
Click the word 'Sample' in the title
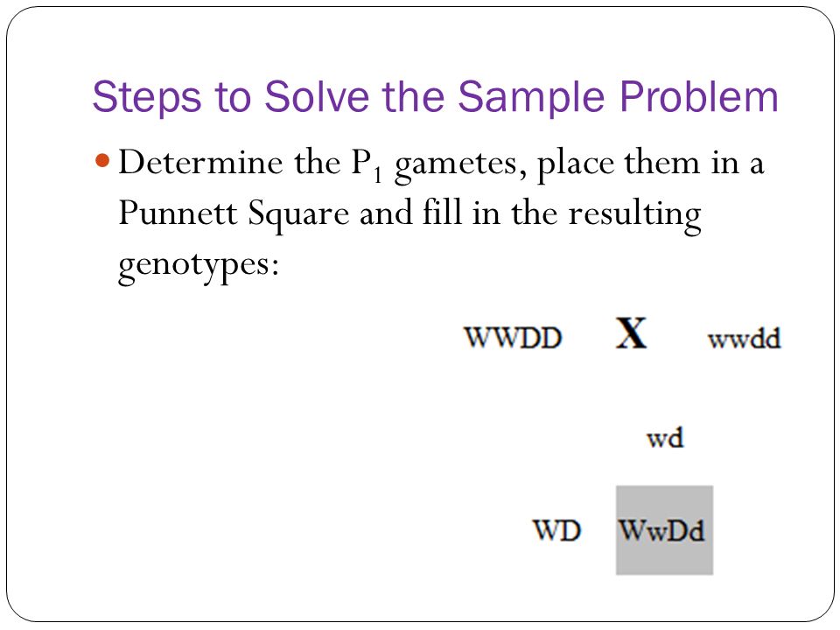531,97
